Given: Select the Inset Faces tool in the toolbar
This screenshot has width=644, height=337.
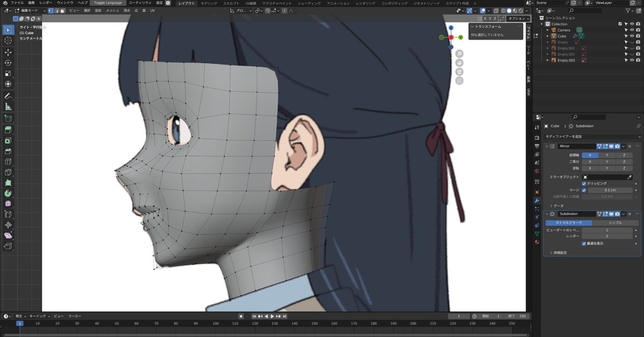Looking at the screenshot, I should click(8, 141).
